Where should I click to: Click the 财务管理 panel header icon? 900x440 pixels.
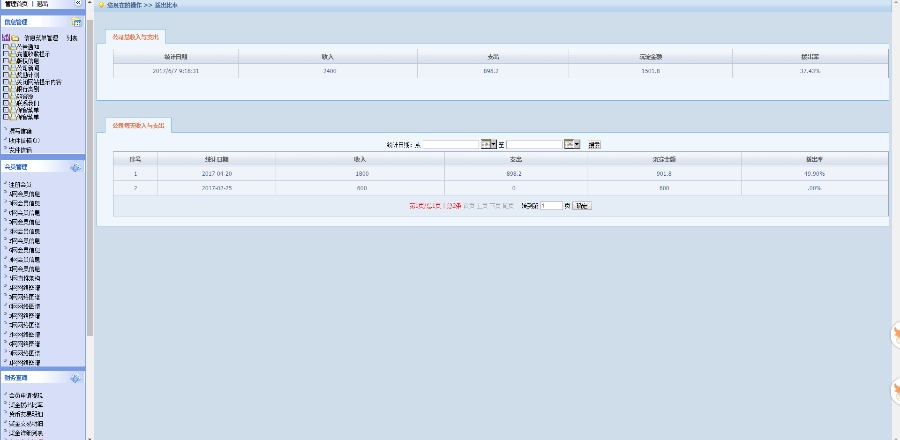pos(76,379)
